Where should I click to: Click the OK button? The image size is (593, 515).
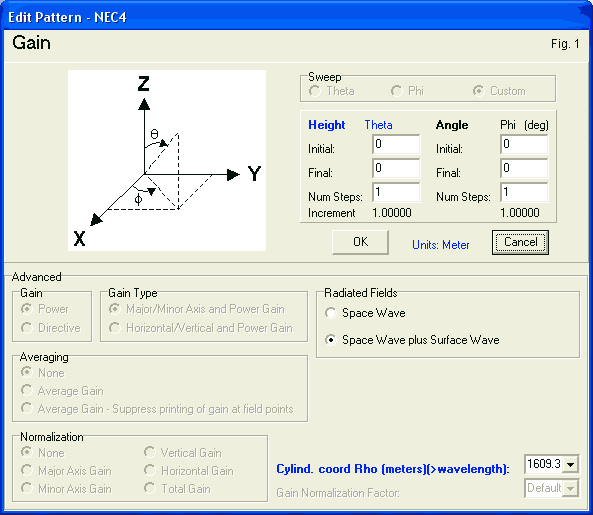tap(360, 242)
